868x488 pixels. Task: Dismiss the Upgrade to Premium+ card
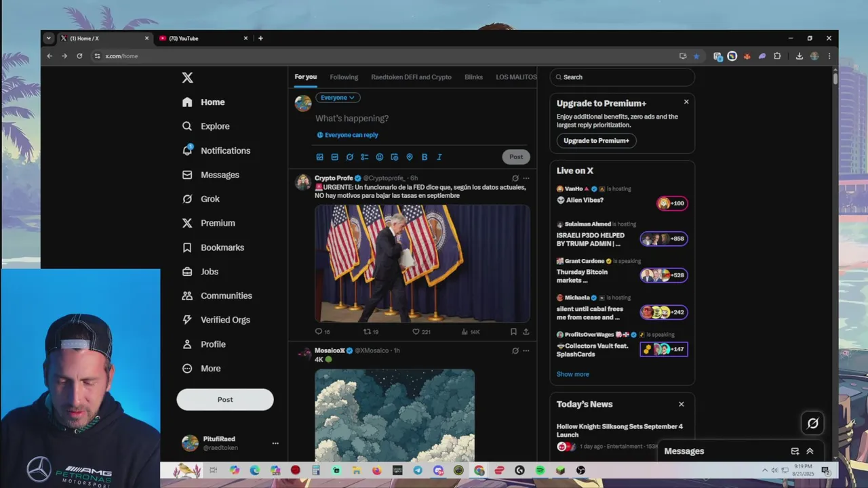click(x=686, y=102)
